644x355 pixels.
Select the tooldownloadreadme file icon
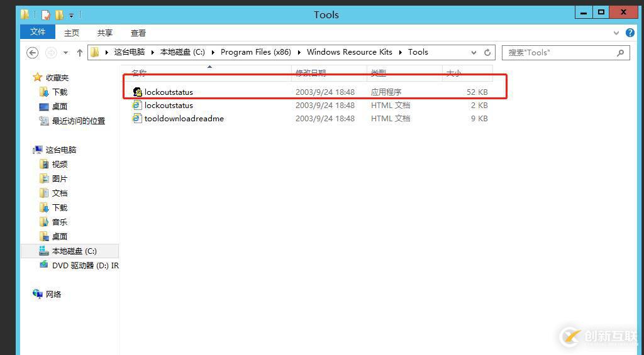coord(136,118)
